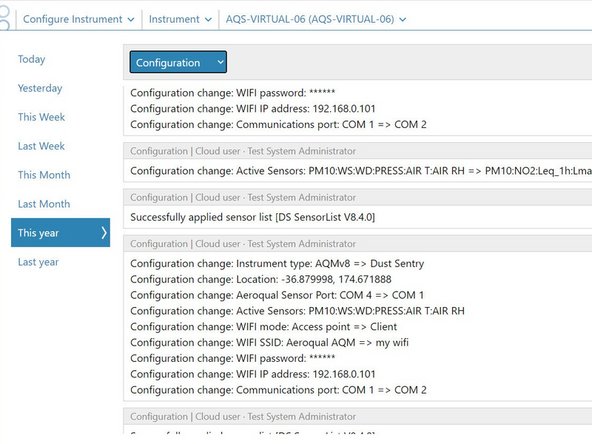592x444 pixels.
Task: Click lower 'WIFI IP address: 192.168.0.101' line
Action: (253, 374)
